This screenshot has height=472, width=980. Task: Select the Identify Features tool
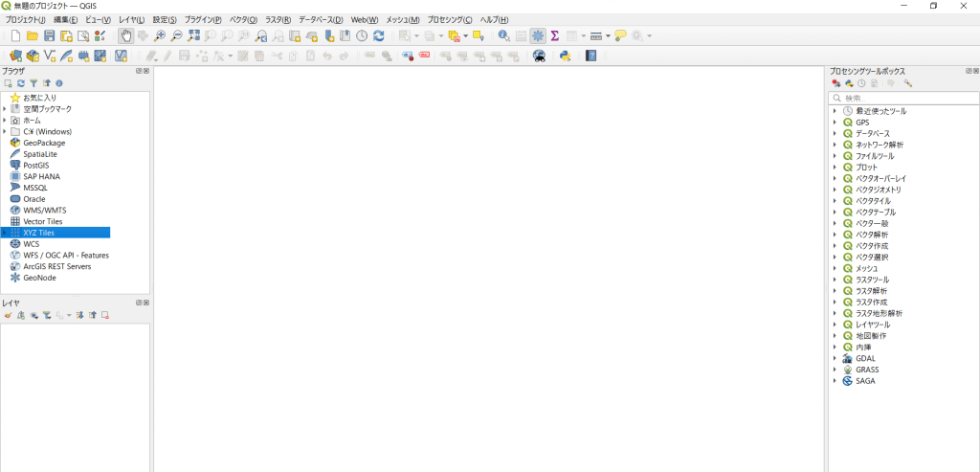click(503, 36)
